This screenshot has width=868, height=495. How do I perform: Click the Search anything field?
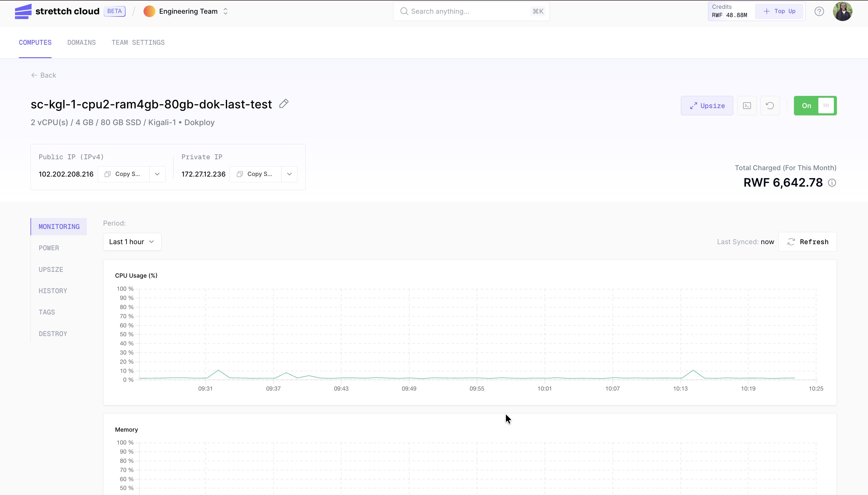pyautogui.click(x=471, y=11)
